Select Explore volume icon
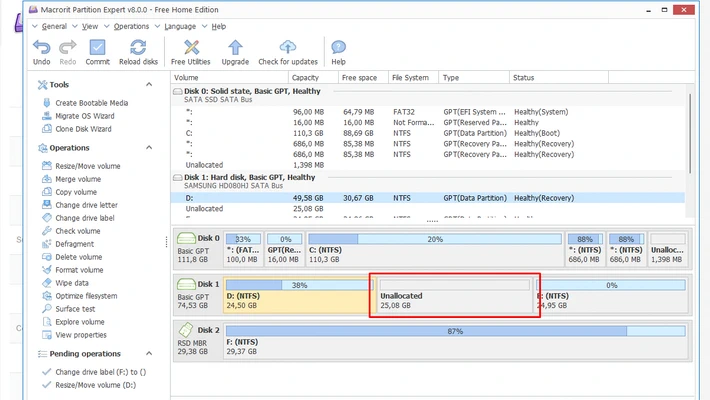Image resolution: width=710 pixels, height=400 pixels. [x=46, y=322]
